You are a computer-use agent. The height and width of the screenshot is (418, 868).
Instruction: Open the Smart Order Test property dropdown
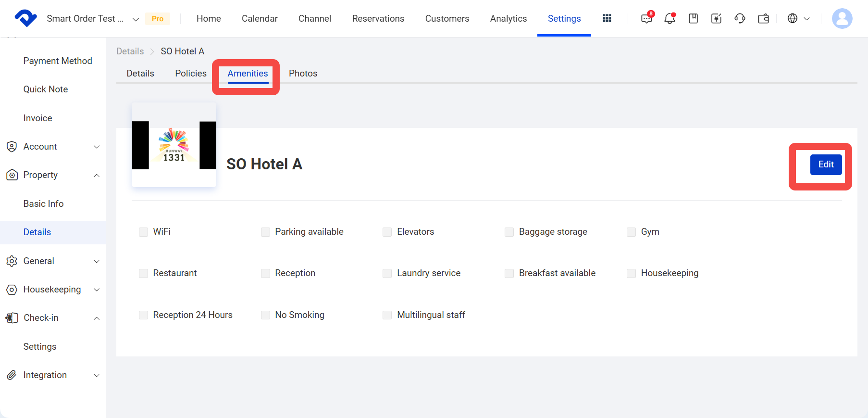pyautogui.click(x=92, y=19)
